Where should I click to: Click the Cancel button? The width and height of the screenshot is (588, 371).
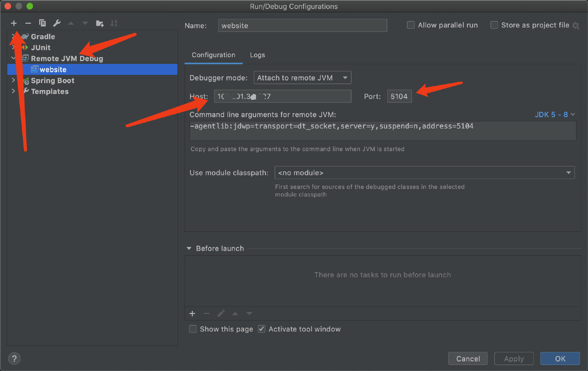pos(468,359)
